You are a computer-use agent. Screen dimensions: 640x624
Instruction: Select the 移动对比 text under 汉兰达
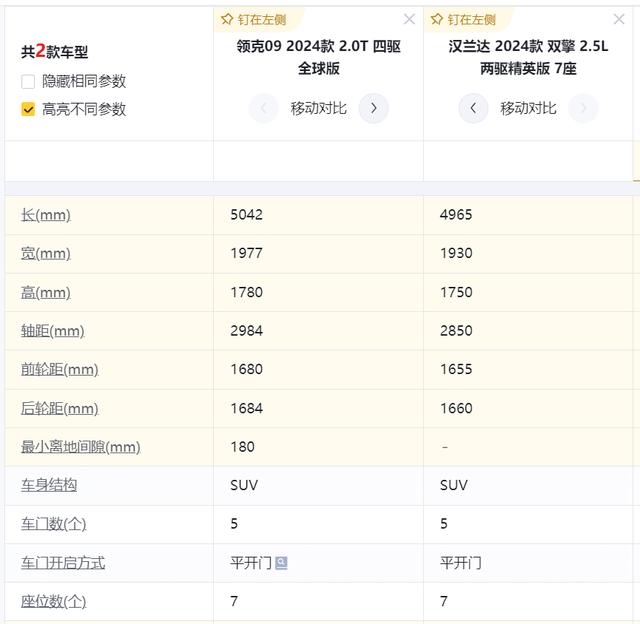pyautogui.click(x=528, y=108)
